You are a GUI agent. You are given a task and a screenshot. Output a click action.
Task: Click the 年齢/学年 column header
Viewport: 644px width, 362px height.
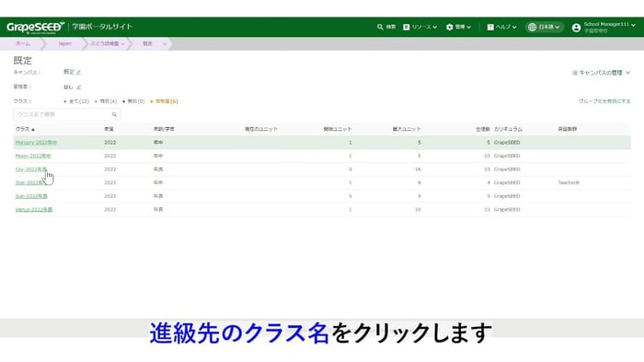164,129
